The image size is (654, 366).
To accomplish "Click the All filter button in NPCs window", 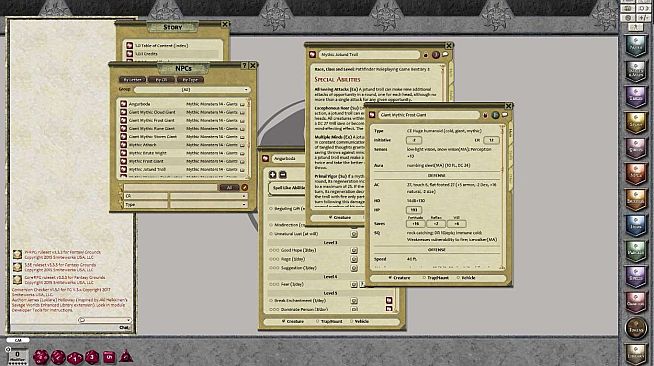I will tap(229, 188).
